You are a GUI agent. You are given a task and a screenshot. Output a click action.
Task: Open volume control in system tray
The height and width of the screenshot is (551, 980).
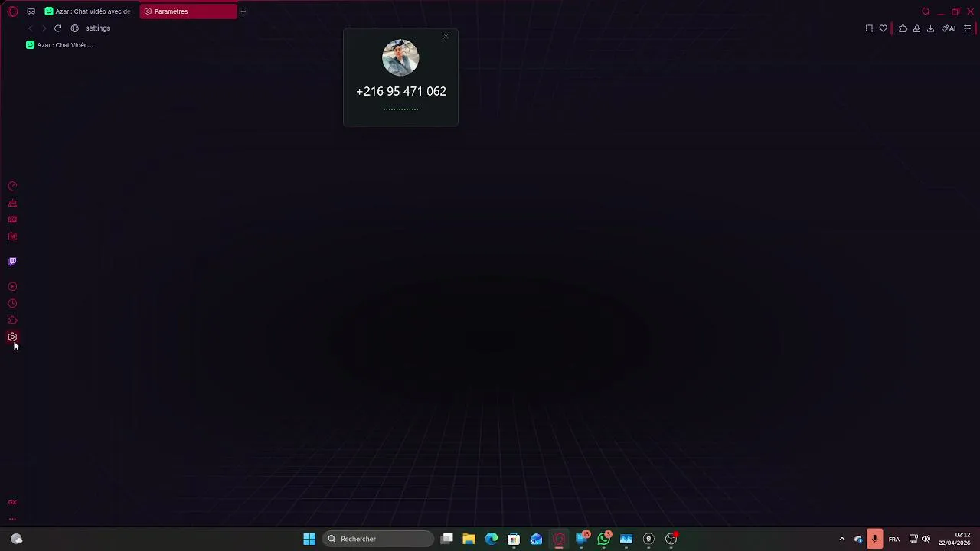point(926,539)
